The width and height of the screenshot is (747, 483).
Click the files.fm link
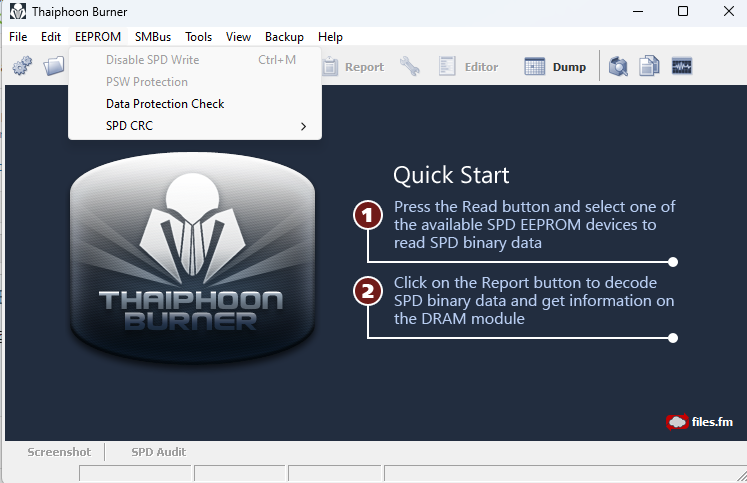[699, 422]
